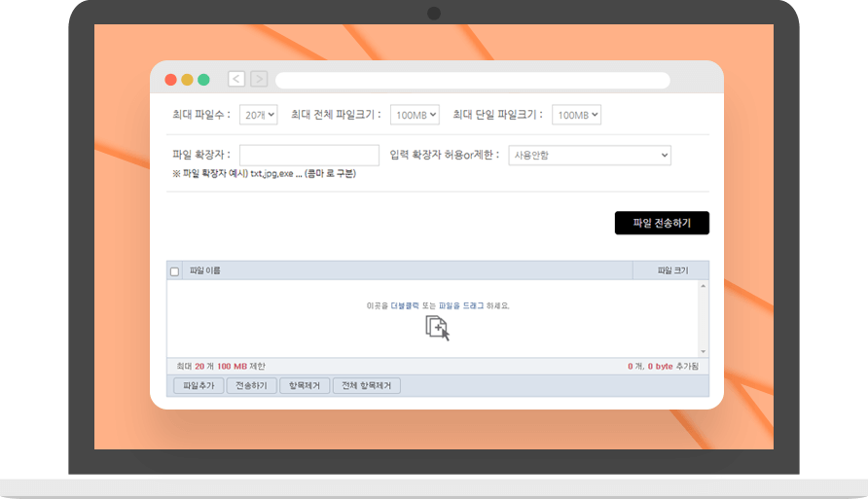The height and width of the screenshot is (499, 868).
Task: Open the 최대 단일 파일크기 dropdown
Action: point(576,115)
